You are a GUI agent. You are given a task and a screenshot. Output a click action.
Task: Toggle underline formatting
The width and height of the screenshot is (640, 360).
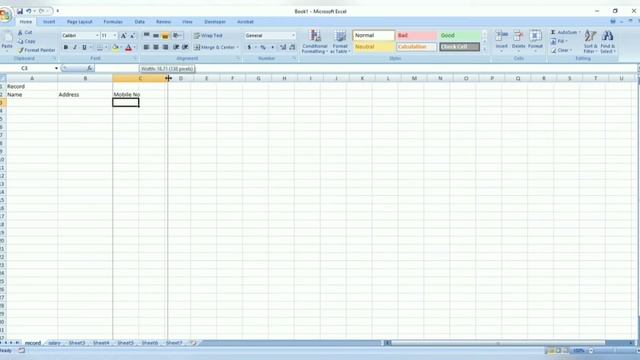pos(84,47)
